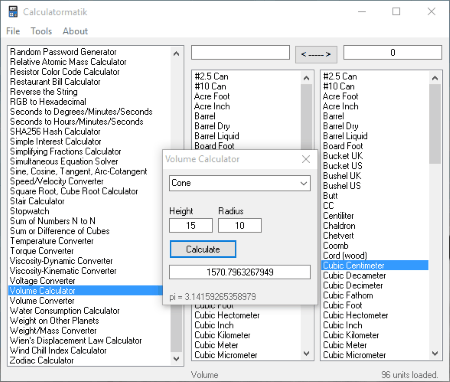This screenshot has width=450, height=382.
Task: Select Cubic Micrometer in right units list
Action: point(354,355)
